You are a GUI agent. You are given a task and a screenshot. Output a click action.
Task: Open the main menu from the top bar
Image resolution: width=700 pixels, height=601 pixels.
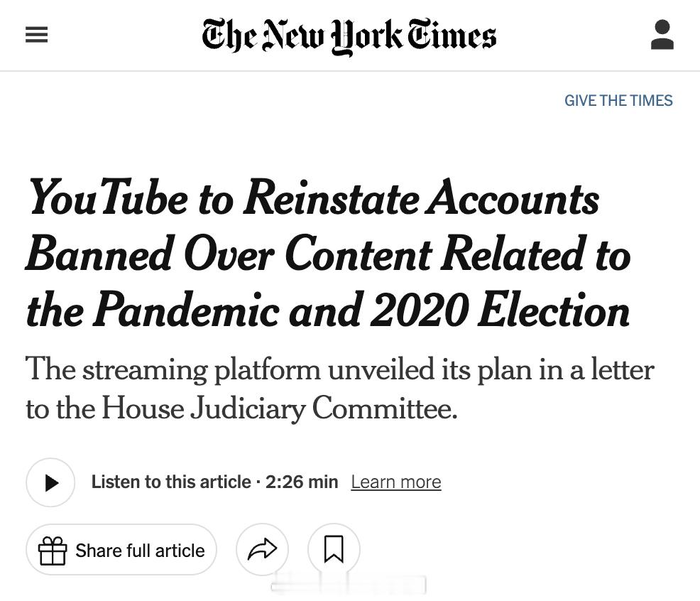36,35
